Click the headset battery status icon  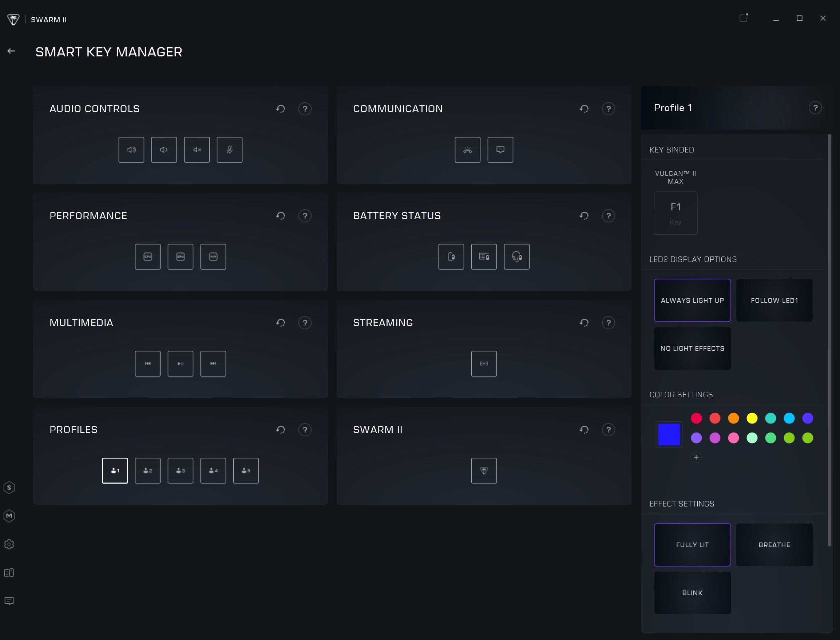(x=516, y=257)
